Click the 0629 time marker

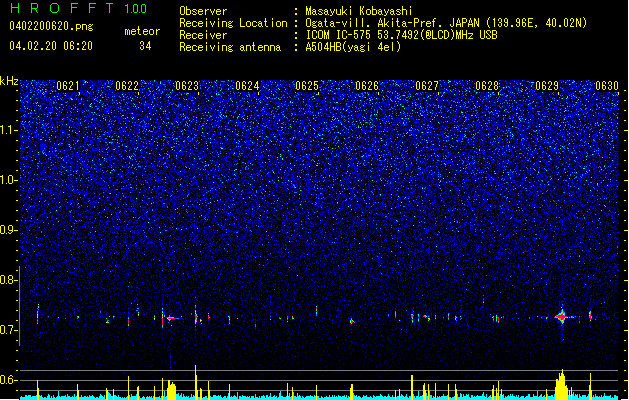tap(547, 86)
